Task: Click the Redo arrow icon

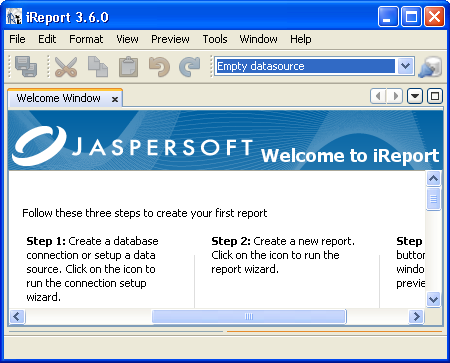Action: click(x=189, y=67)
